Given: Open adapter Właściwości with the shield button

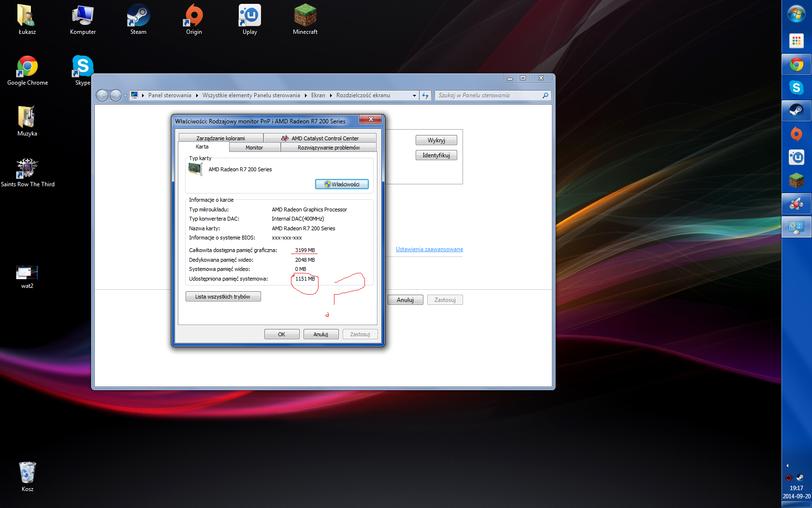Looking at the screenshot, I should click(x=342, y=184).
